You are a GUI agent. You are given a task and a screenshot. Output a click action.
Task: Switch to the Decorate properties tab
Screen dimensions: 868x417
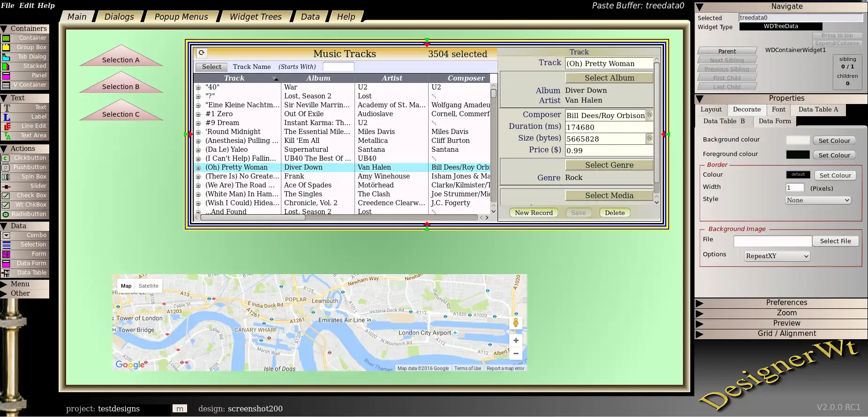747,110
